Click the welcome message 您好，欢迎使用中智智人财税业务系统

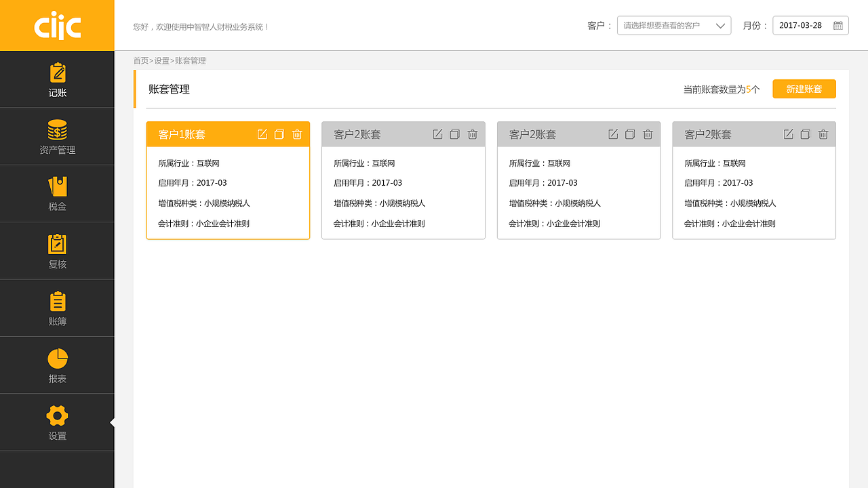click(201, 27)
